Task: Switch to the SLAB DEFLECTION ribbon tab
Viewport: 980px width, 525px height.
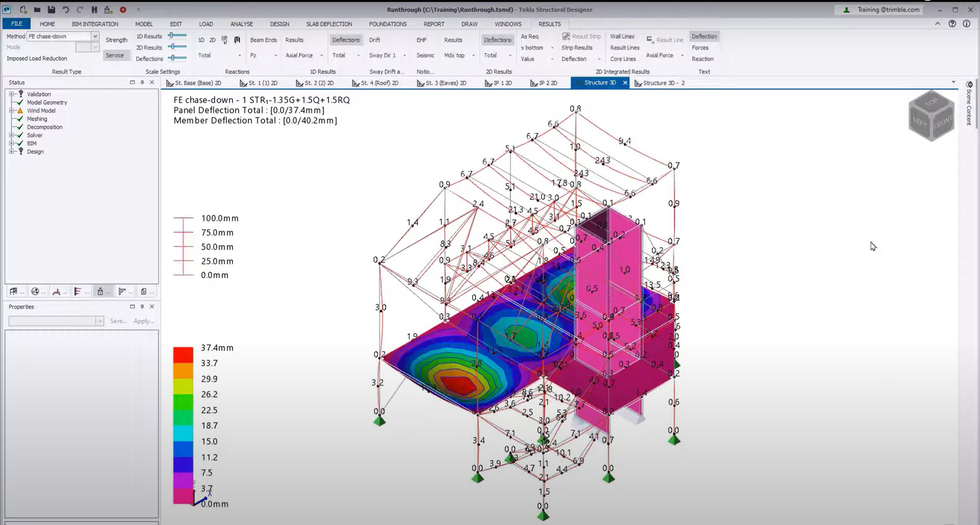Action: pos(329,23)
